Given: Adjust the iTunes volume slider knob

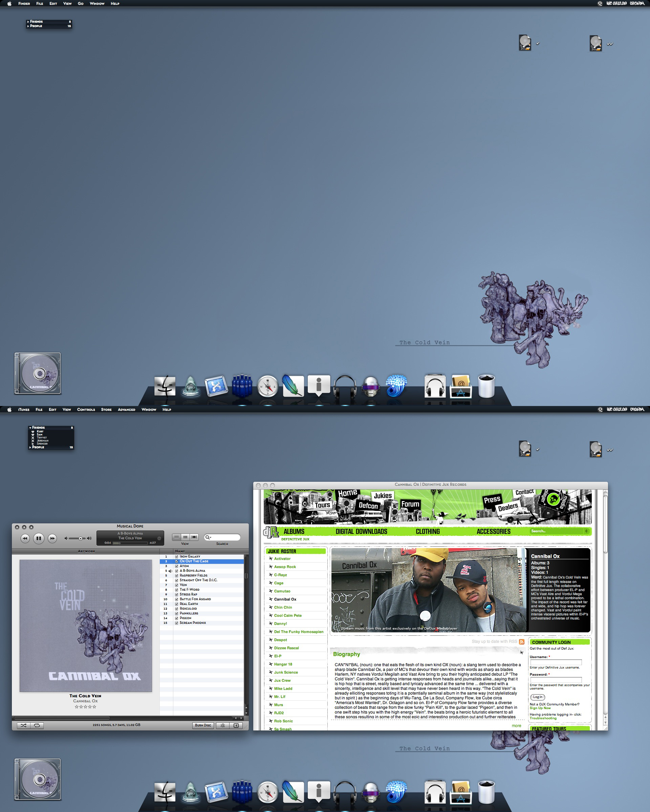Looking at the screenshot, I should click(80, 539).
